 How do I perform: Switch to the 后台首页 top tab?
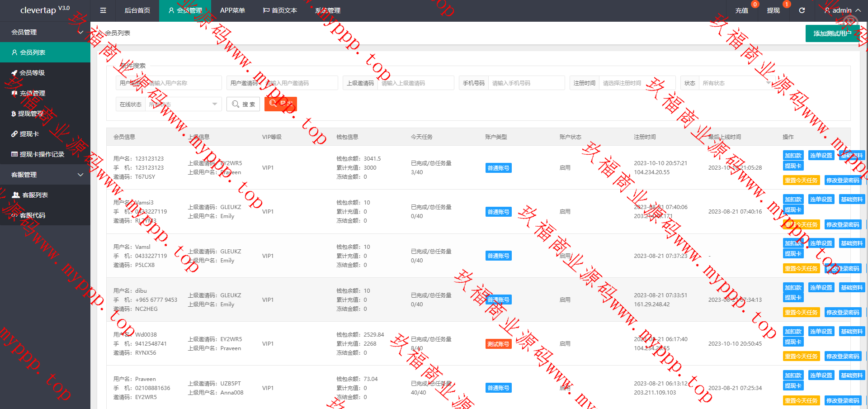tap(137, 10)
